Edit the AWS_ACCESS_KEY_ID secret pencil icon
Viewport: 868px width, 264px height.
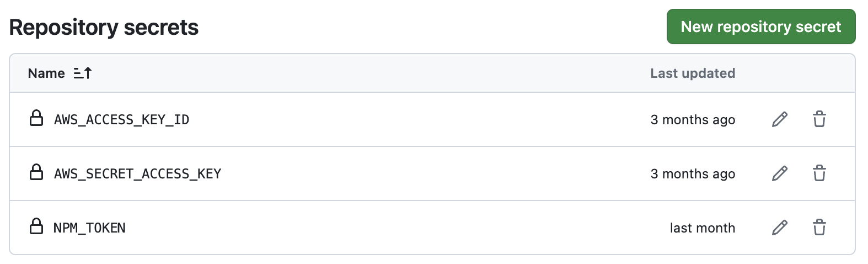[x=779, y=119]
